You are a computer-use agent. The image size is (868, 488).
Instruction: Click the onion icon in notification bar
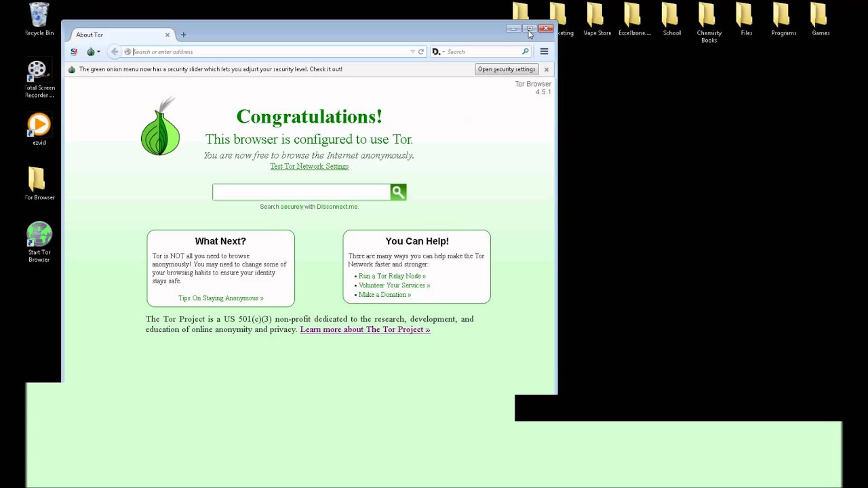click(72, 69)
